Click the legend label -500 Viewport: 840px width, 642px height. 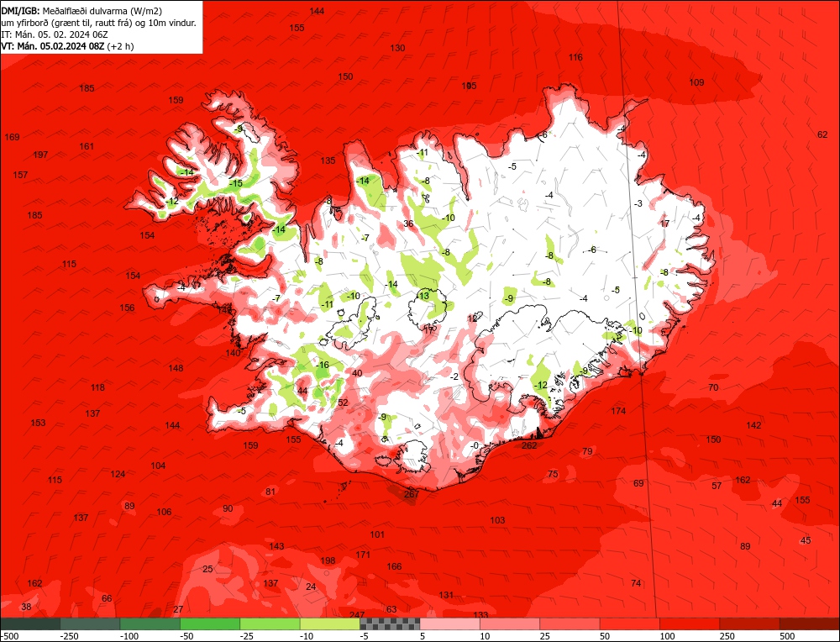[x=9, y=636]
